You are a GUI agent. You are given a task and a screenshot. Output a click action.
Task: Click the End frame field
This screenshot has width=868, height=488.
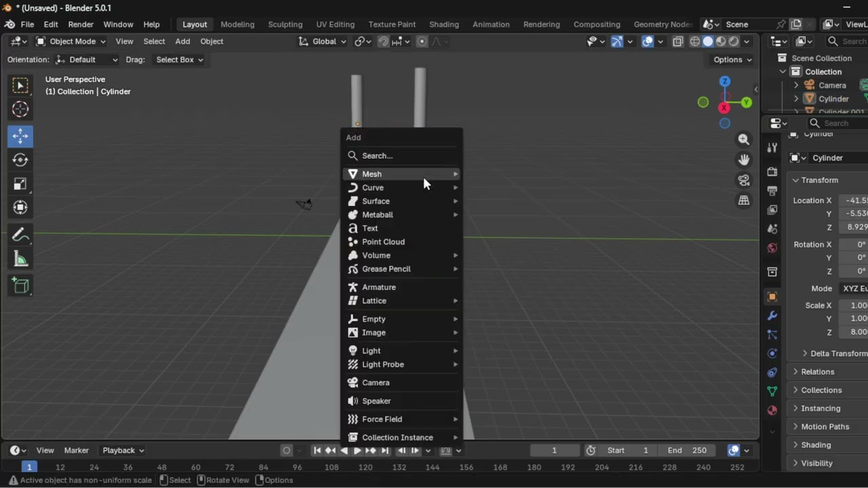click(688, 450)
